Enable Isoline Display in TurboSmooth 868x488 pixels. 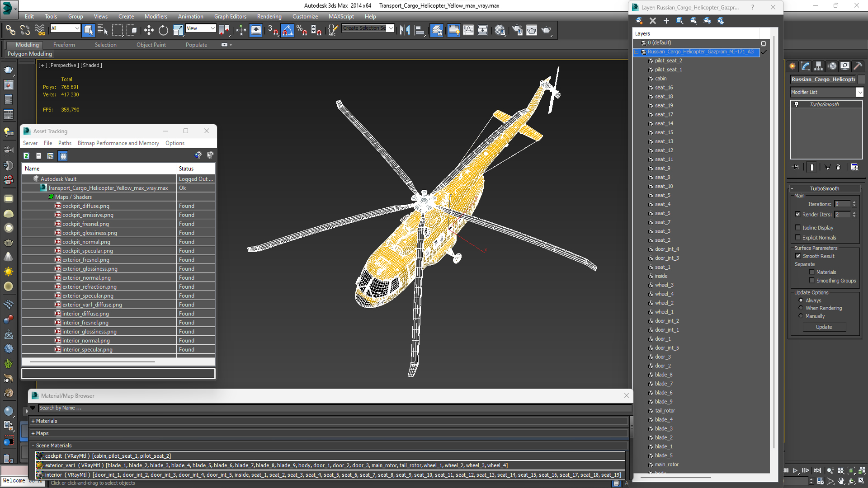797,228
